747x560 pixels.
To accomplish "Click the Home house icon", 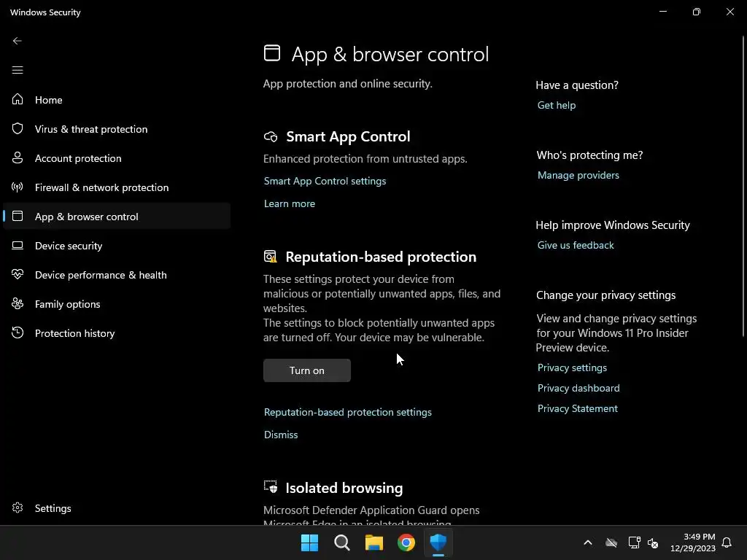I will click(x=18, y=99).
